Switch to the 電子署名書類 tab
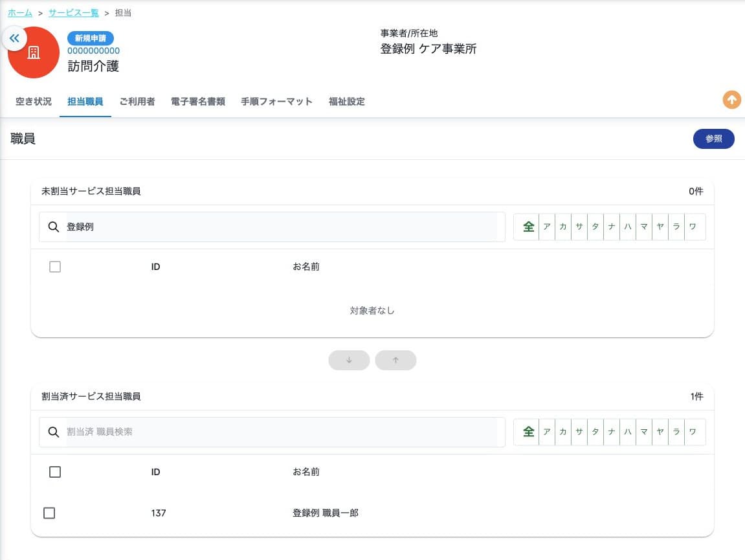745x560 pixels. pos(197,101)
